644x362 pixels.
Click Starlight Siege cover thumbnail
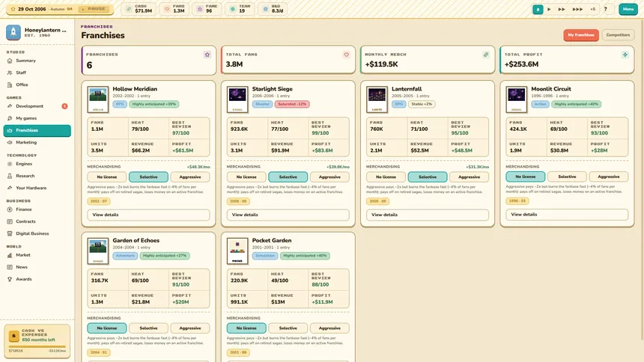(237, 99)
